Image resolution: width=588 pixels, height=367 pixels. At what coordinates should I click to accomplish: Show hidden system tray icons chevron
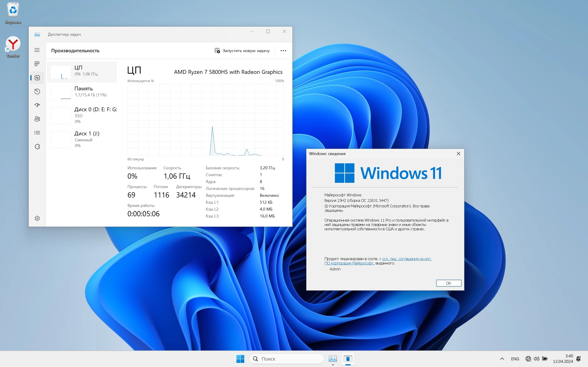502,359
